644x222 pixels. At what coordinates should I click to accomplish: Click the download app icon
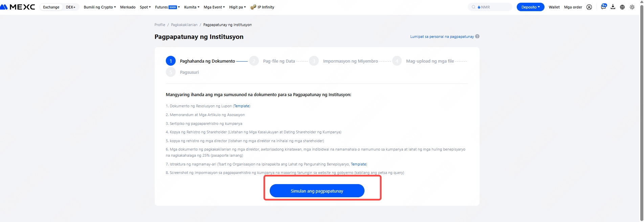(613, 7)
